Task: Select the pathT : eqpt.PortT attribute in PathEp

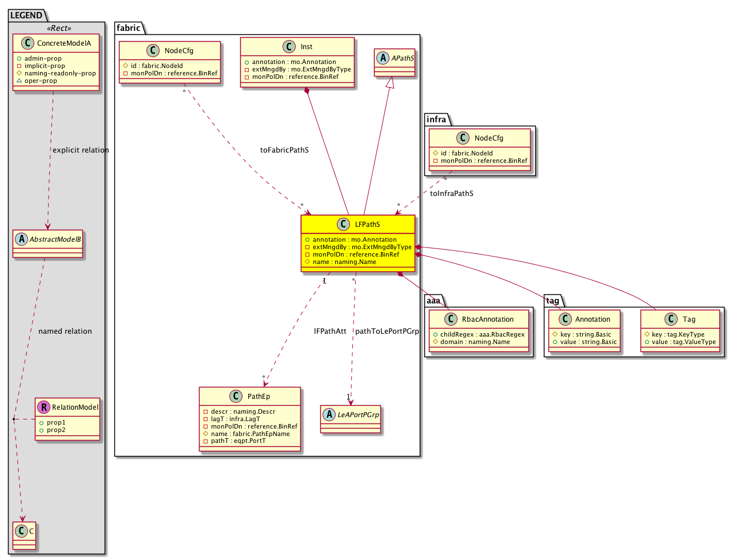Action: click(x=238, y=441)
